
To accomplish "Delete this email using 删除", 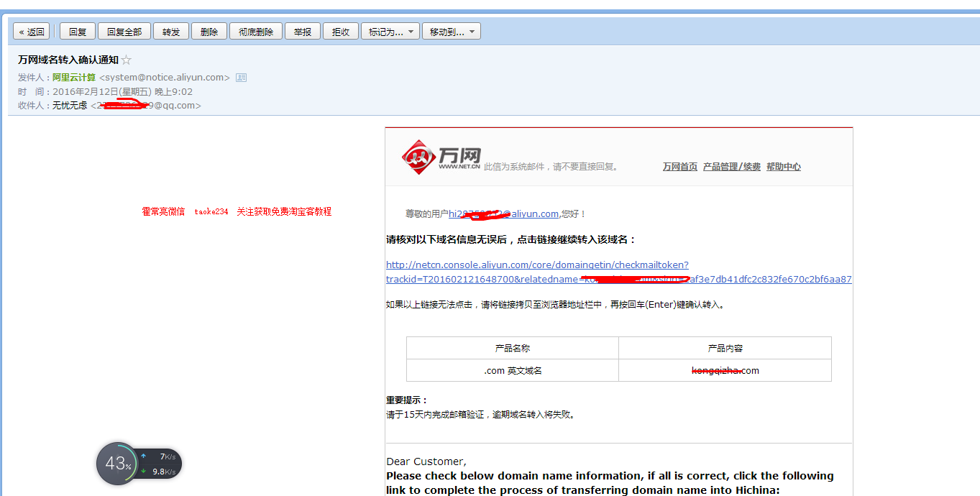I will coord(209,32).
